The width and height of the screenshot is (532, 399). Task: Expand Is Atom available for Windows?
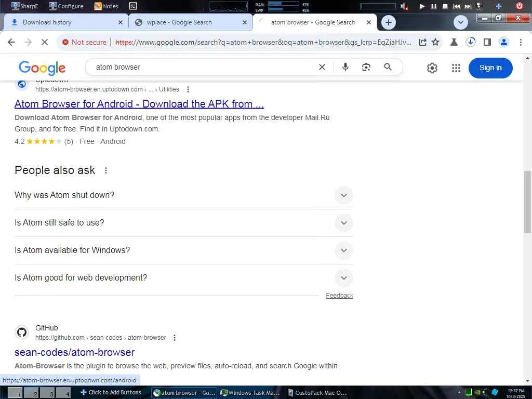184,250
